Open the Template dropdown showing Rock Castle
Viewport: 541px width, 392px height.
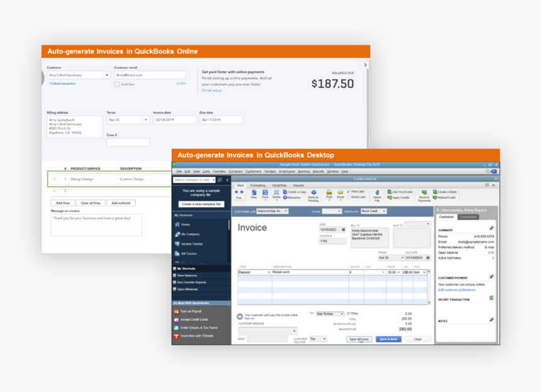pyautogui.click(x=383, y=211)
